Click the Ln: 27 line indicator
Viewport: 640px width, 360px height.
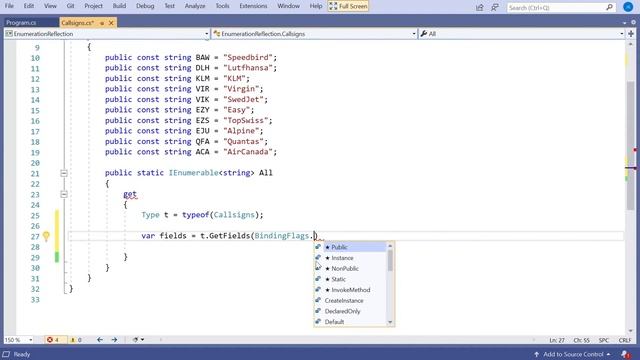[557, 340]
